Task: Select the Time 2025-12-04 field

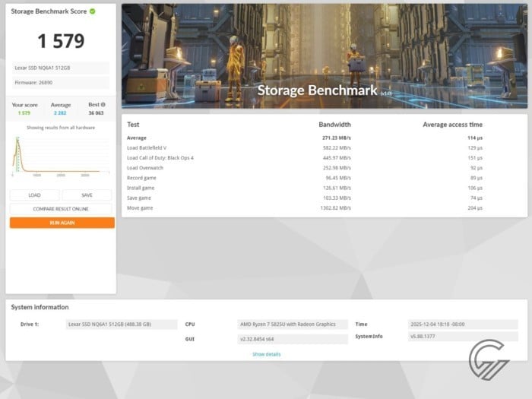Action: 463,325
